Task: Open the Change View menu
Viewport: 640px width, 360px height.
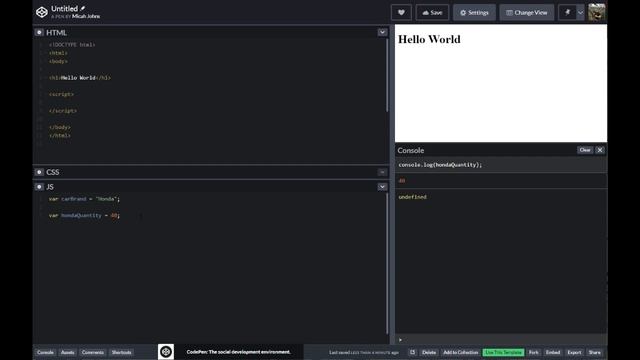Action: click(x=527, y=13)
